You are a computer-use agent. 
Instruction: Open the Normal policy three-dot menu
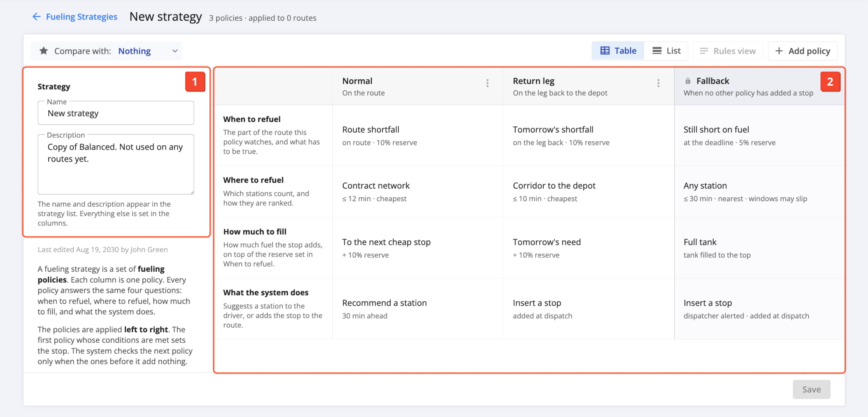click(x=487, y=83)
